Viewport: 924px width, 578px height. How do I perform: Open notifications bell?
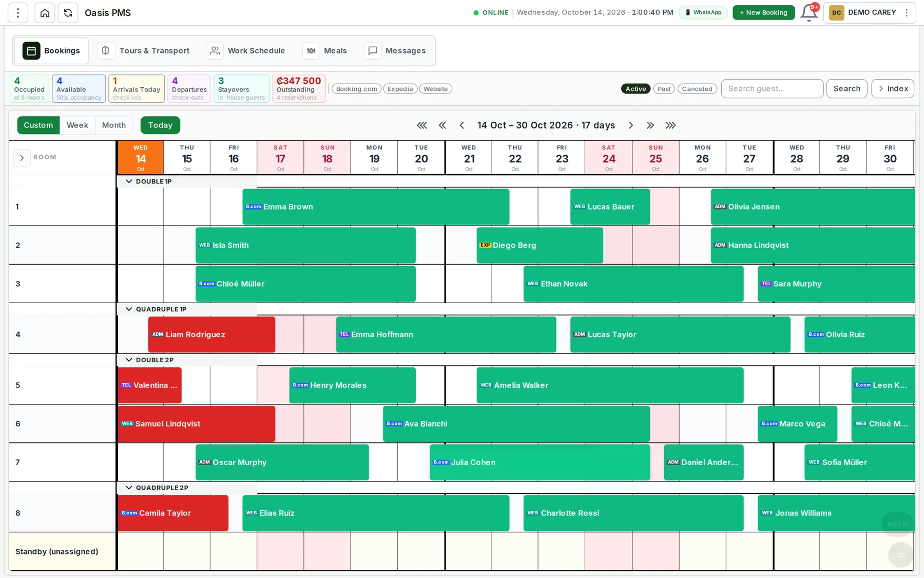(x=809, y=12)
